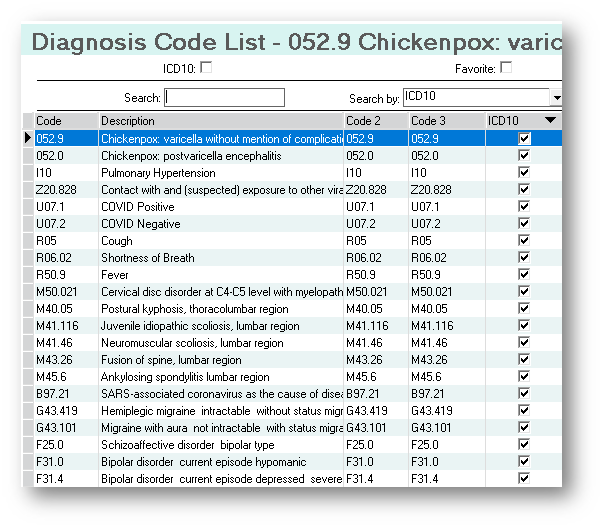Click the Search input field
Image resolution: width=604 pixels, height=529 pixels.
pyautogui.click(x=225, y=98)
